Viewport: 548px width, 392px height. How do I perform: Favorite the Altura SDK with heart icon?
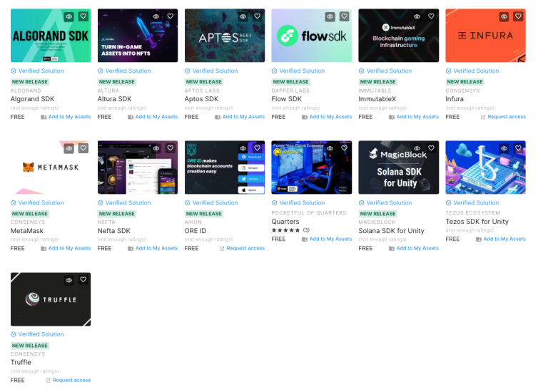(x=171, y=16)
